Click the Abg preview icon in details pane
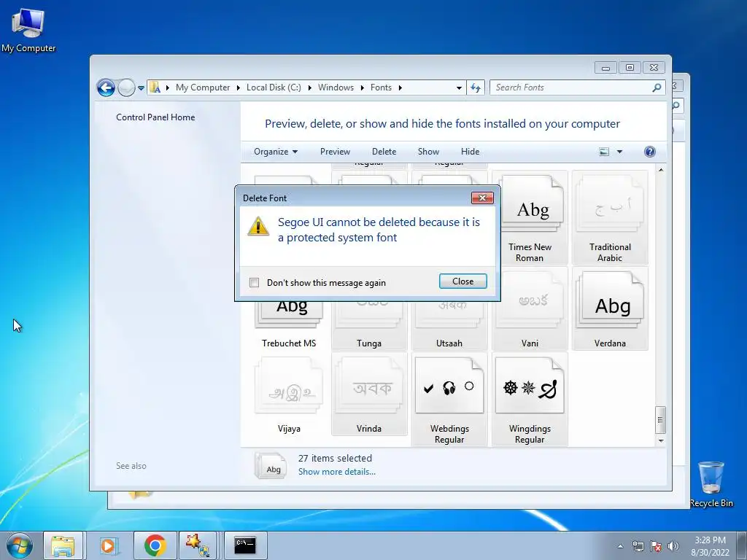 271,465
